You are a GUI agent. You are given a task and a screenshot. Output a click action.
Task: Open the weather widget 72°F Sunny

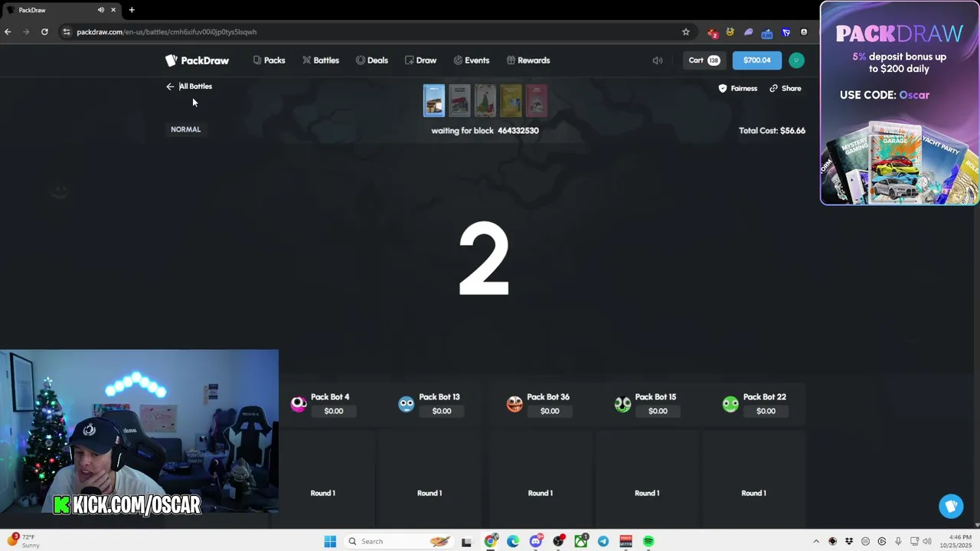(22, 542)
